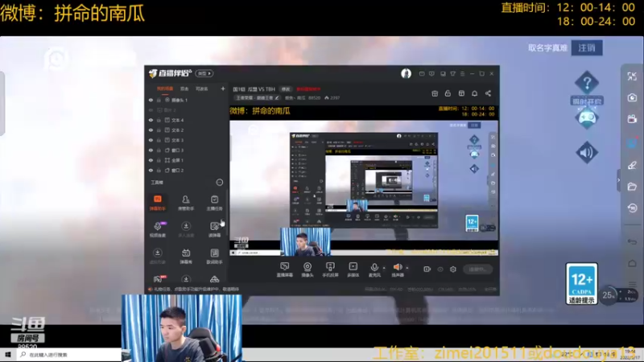
Task: Click the start streaming button in bottom bar
Action: pyautogui.click(x=477, y=269)
